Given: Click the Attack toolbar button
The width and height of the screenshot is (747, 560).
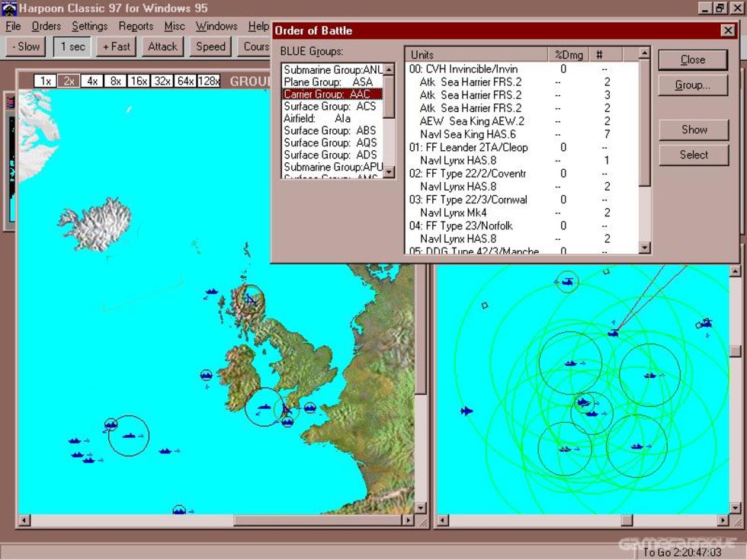Looking at the screenshot, I should point(162,46).
